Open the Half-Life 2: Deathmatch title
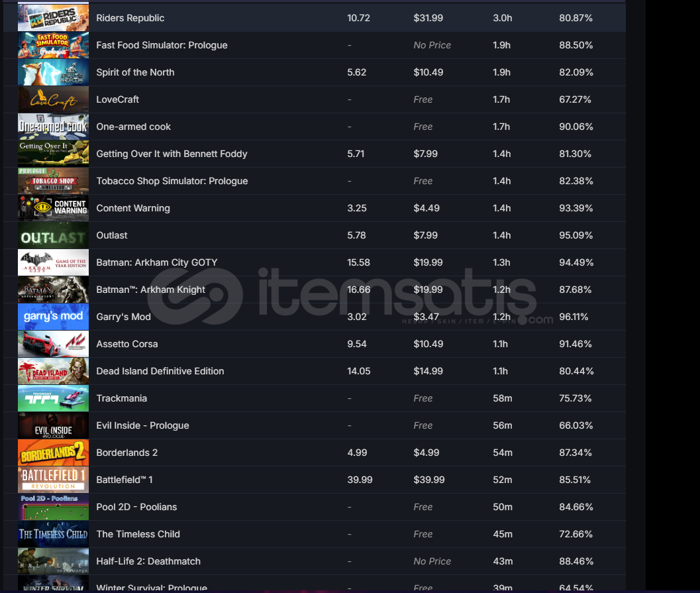Screen dimensions: 700x593 (148, 561)
